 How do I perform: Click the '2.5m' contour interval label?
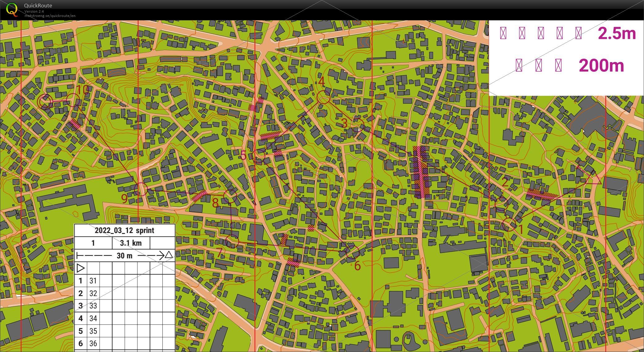click(x=616, y=33)
